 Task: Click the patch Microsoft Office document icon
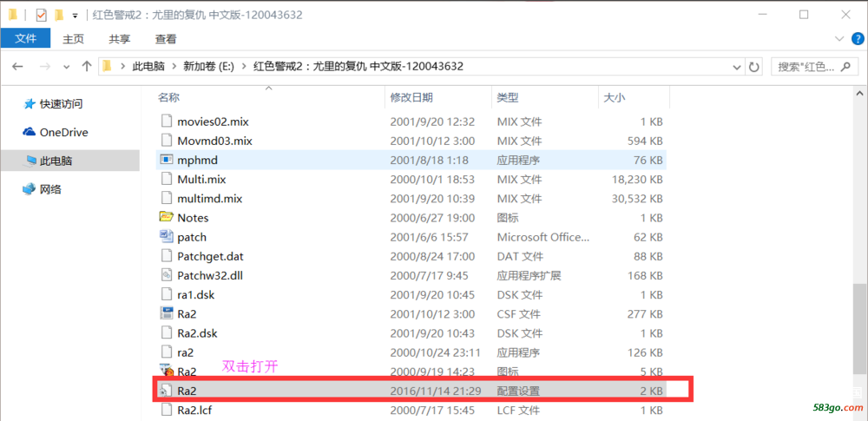[x=167, y=236]
